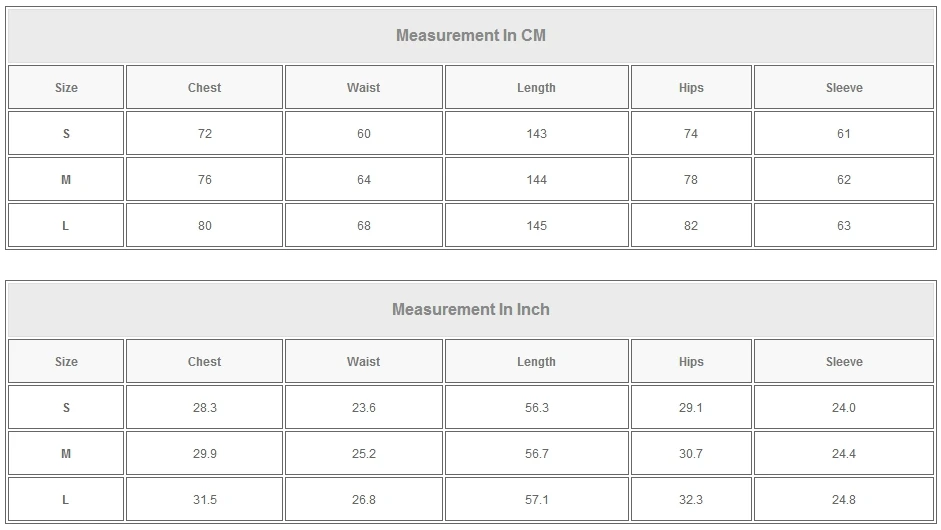941x530 pixels.
Task: Click the length value 144 cell
Action: [x=536, y=180]
